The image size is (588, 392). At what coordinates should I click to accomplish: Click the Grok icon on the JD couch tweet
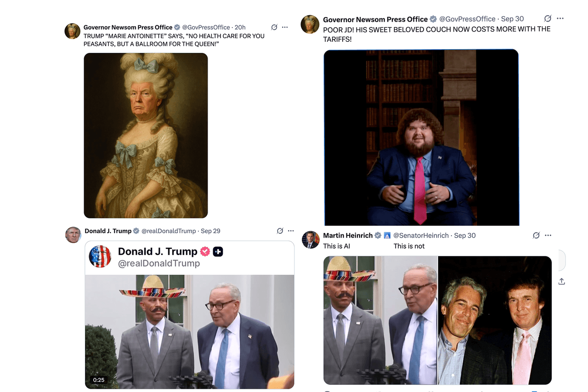548,18
